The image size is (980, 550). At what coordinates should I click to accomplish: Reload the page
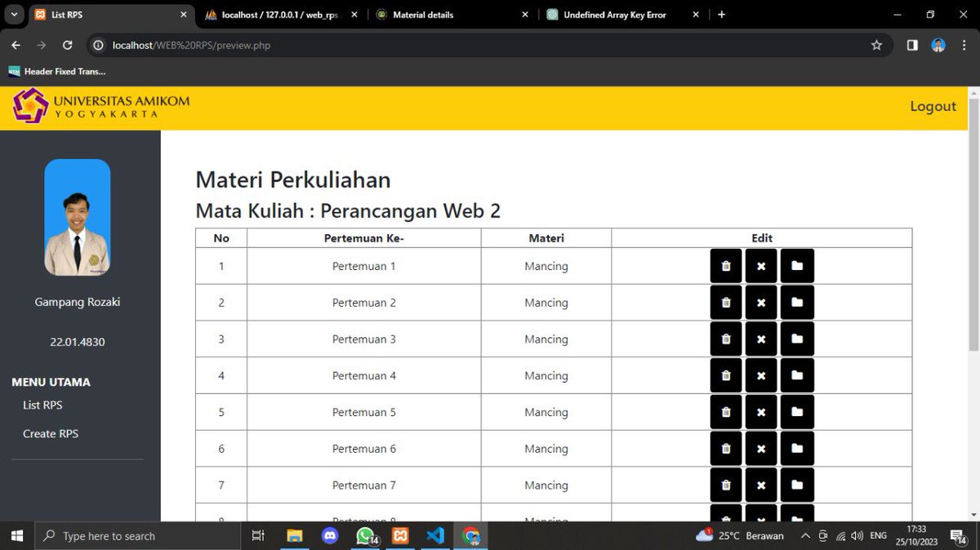pos(68,45)
